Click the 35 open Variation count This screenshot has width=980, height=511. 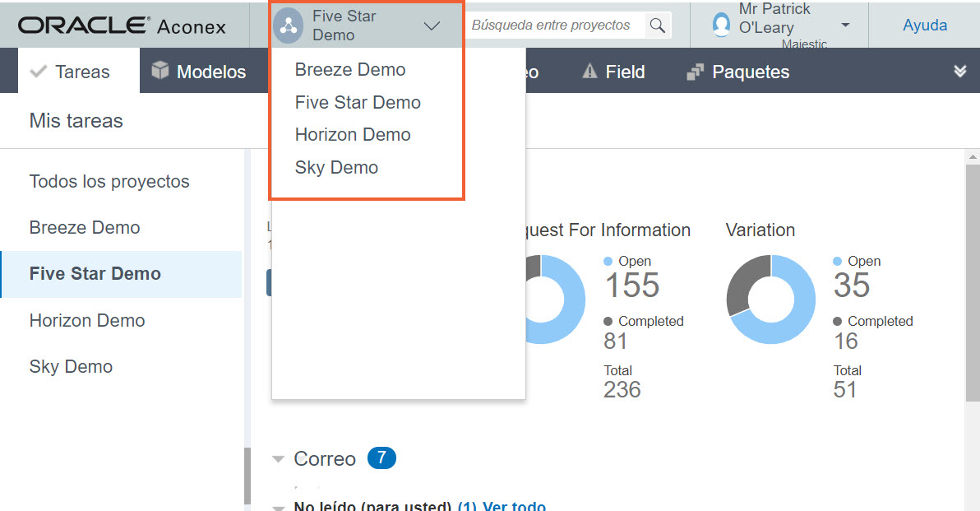[x=851, y=286]
